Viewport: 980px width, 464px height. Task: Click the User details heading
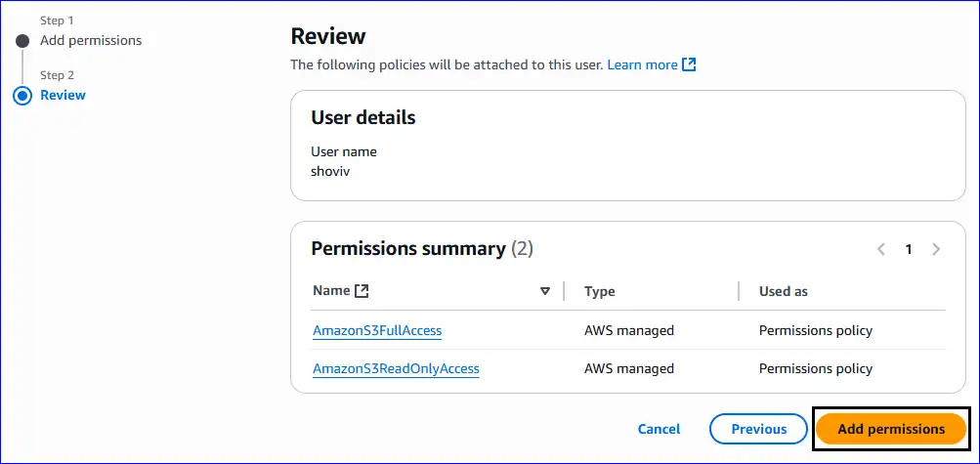(363, 117)
